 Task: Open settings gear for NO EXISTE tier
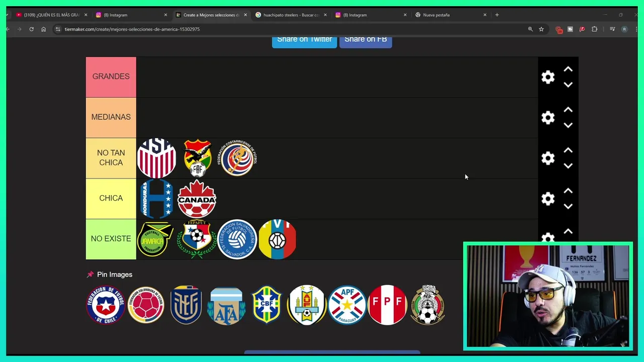click(548, 238)
